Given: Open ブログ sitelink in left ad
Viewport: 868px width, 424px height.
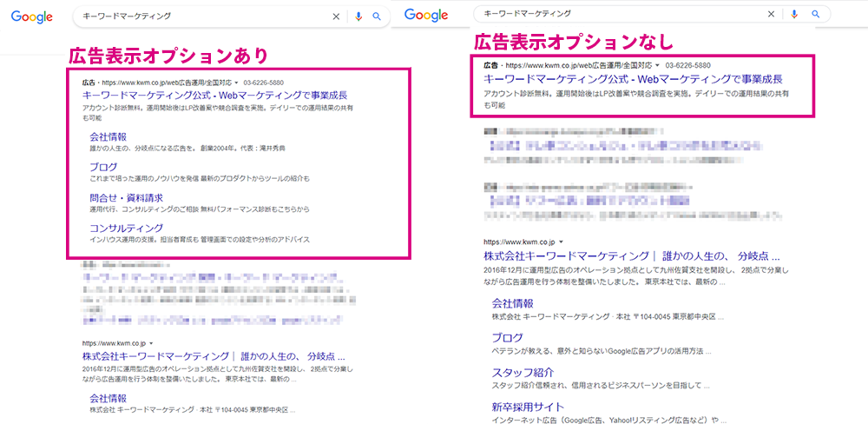Looking at the screenshot, I should click(103, 168).
